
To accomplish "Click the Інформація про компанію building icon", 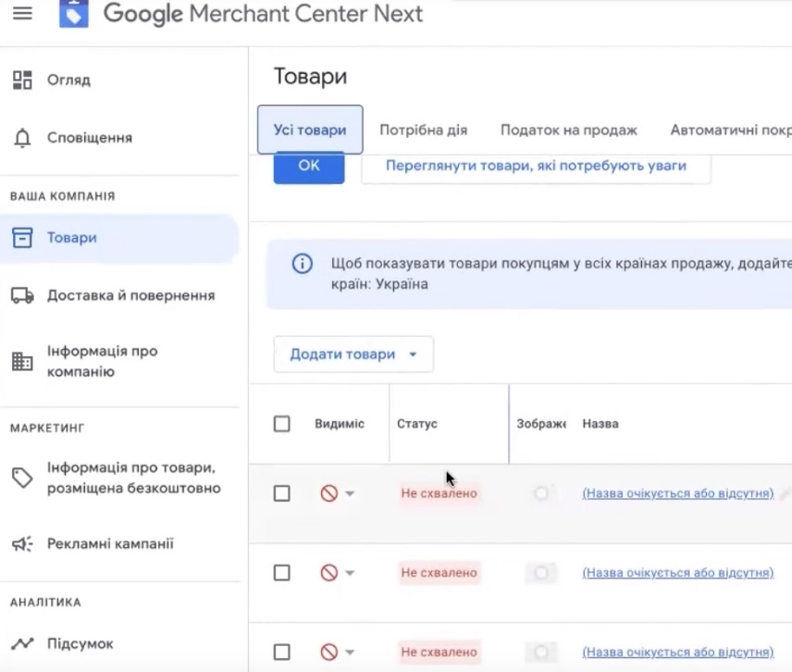I will click(22, 362).
